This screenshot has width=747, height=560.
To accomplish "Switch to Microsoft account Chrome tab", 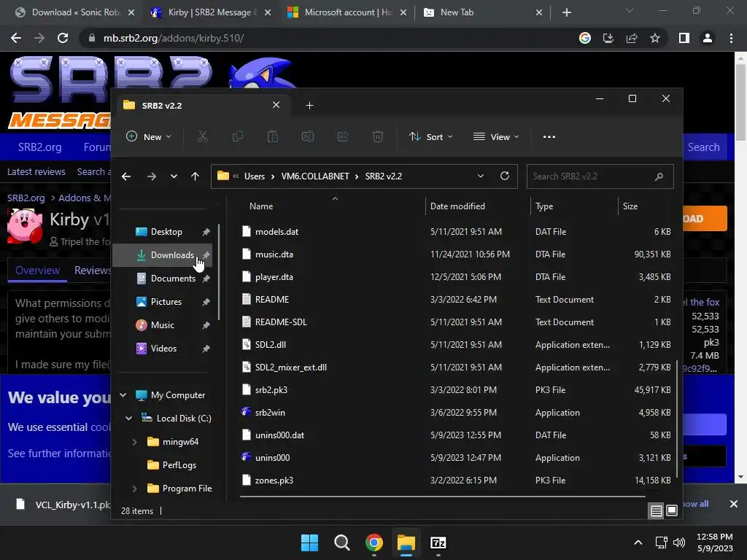I will 347,12.
